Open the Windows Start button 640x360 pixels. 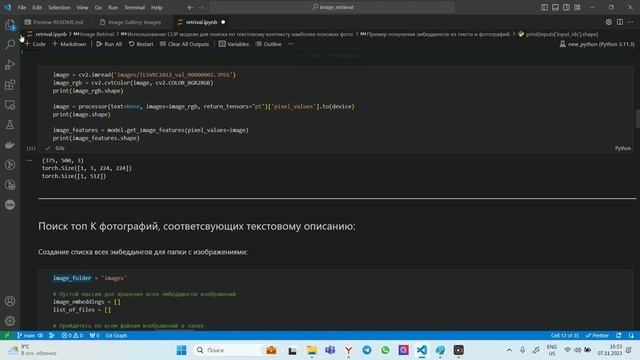181,350
